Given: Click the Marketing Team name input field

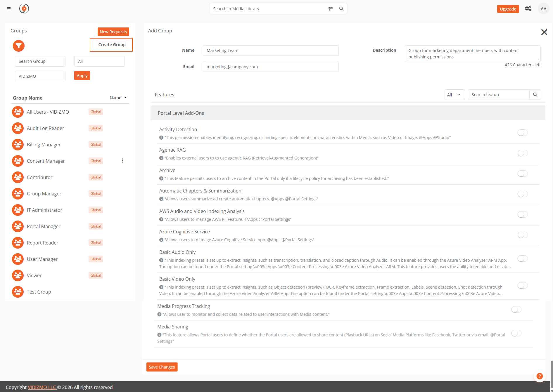Looking at the screenshot, I should point(270,50).
